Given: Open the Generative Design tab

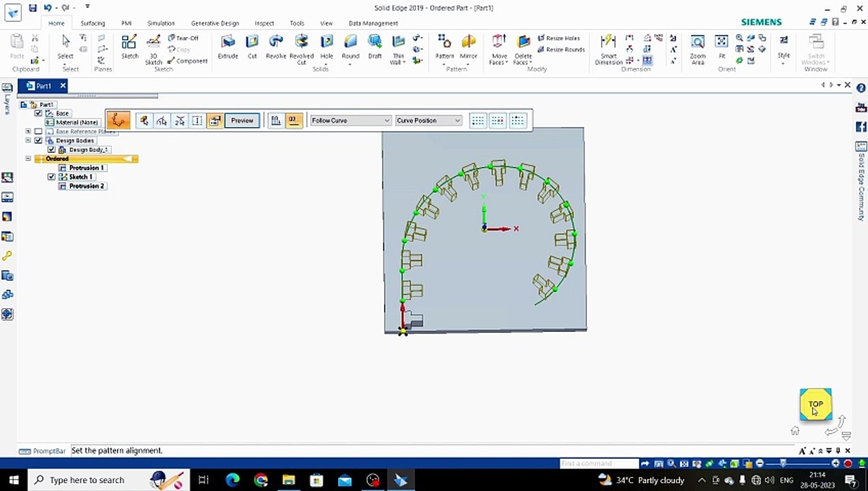Looking at the screenshot, I should 215,23.
